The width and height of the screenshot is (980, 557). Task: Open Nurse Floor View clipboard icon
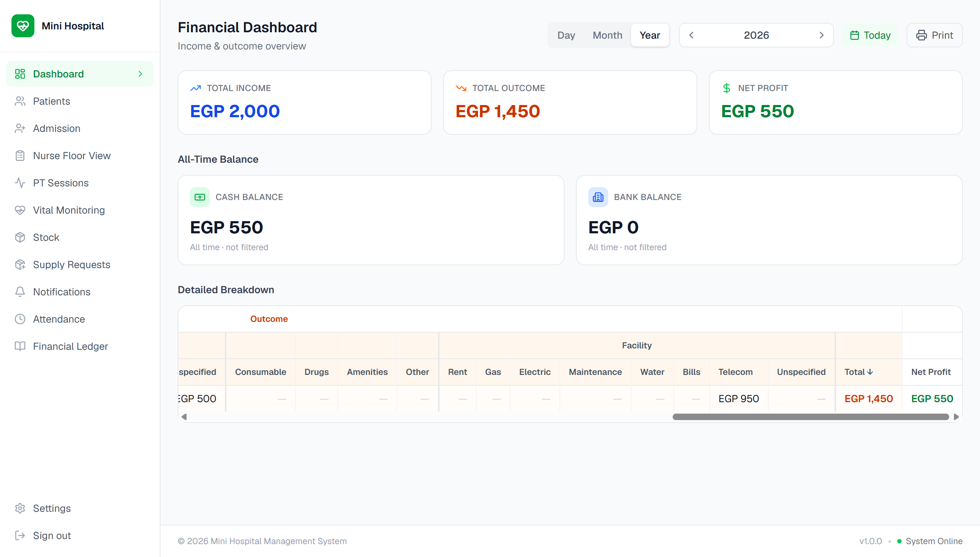click(20, 156)
